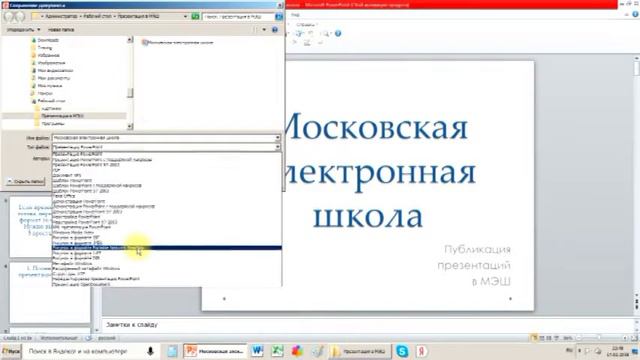The image size is (640, 360).
Task: Select Мои документы in the folder tree
Action: 53,78
